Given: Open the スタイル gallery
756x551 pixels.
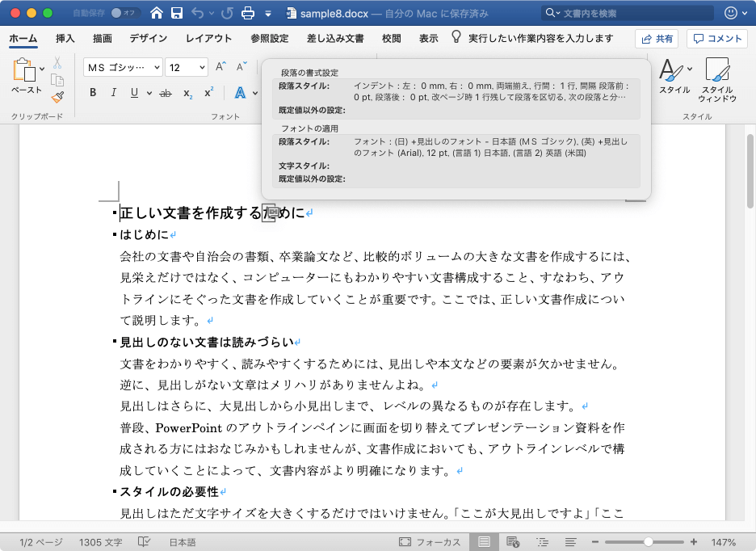Looking at the screenshot, I should 674,76.
